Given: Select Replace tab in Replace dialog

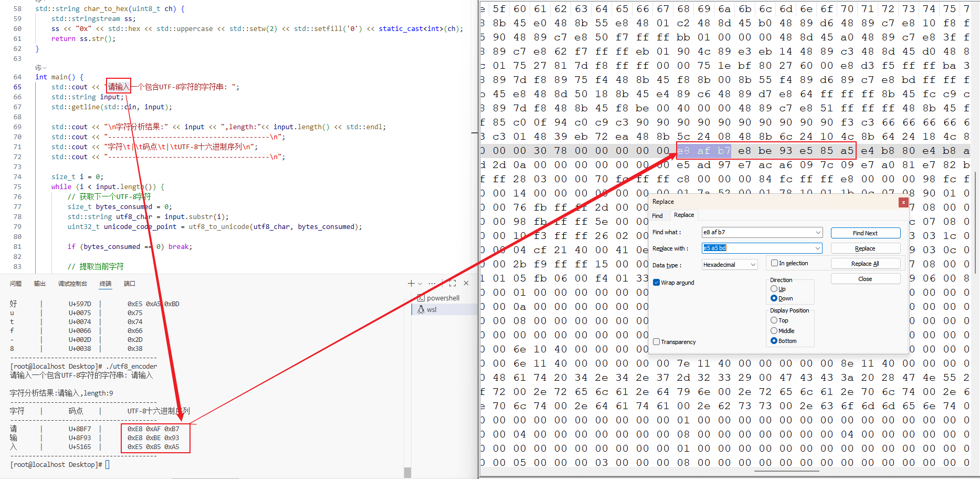Looking at the screenshot, I should (x=684, y=215).
